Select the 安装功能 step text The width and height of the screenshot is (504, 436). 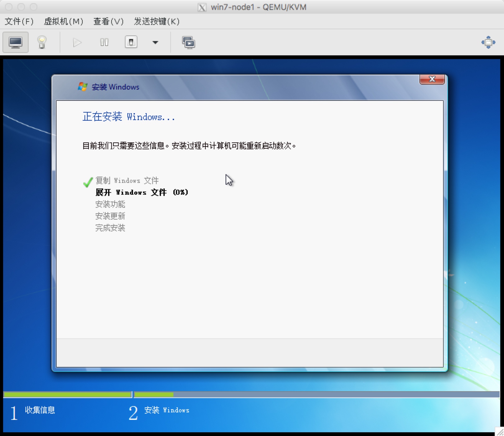(x=110, y=204)
